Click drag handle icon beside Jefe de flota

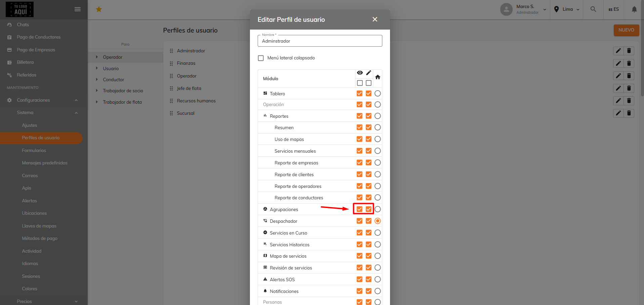click(x=171, y=88)
